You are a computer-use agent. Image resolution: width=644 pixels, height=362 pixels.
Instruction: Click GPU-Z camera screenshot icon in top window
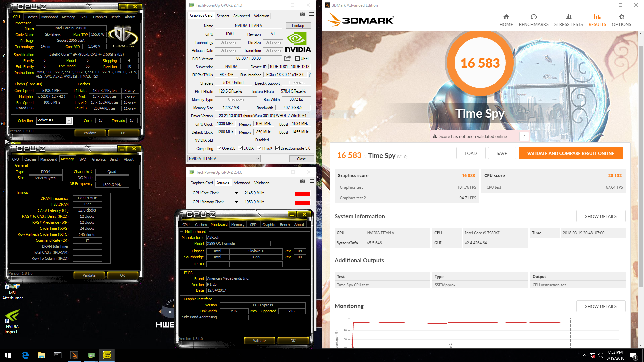pos(302,14)
